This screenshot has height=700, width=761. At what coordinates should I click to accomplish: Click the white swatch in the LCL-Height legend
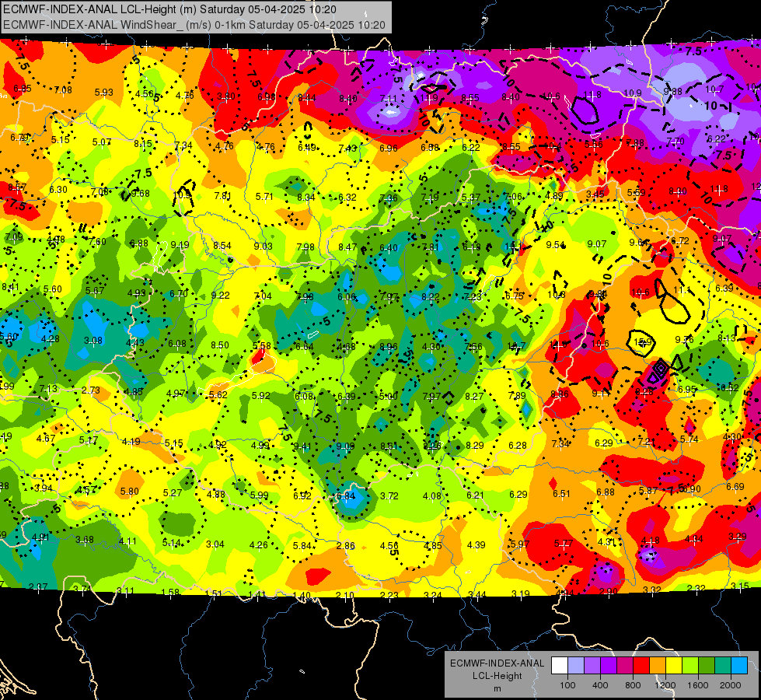[560, 666]
